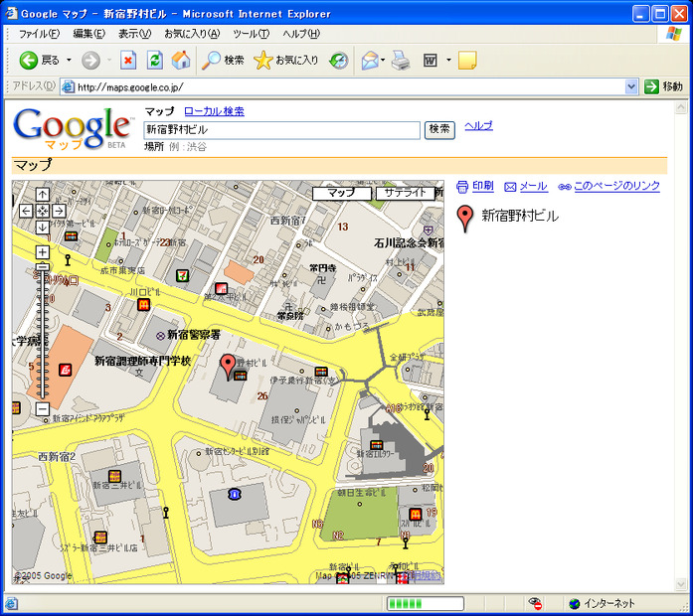
Task: Click the Mail envelope toolbar icon
Action: coord(370,60)
